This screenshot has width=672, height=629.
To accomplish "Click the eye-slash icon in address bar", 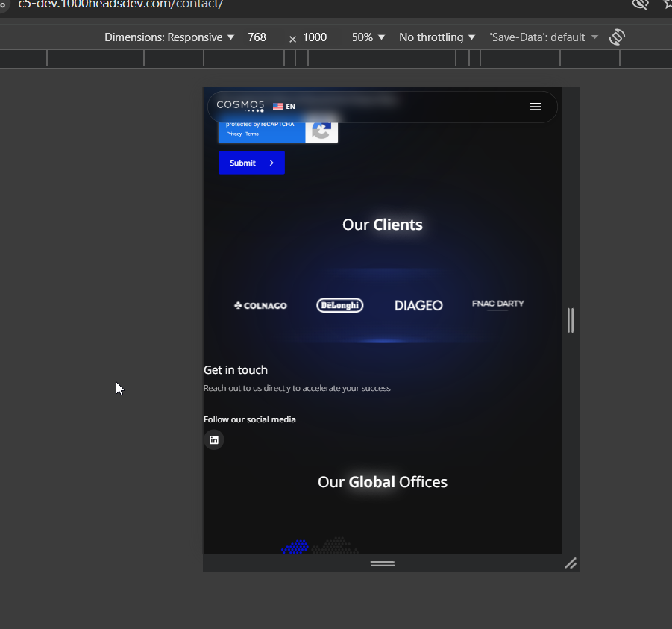I will pyautogui.click(x=640, y=4).
